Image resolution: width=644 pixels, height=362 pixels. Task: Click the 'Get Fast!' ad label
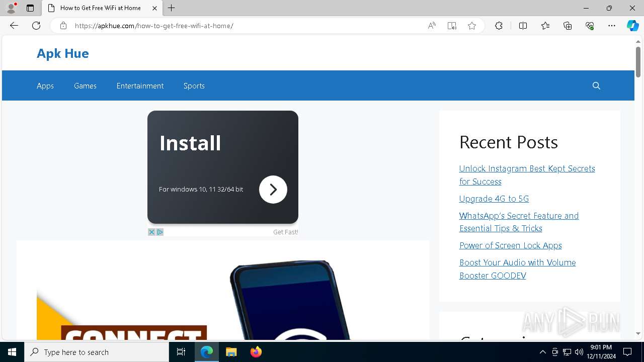[x=286, y=232]
